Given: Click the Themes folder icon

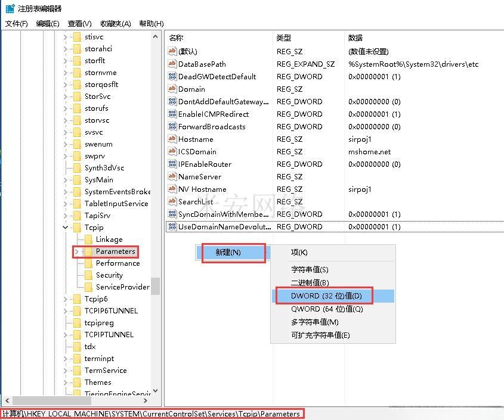Looking at the screenshot, I should click(x=77, y=382).
